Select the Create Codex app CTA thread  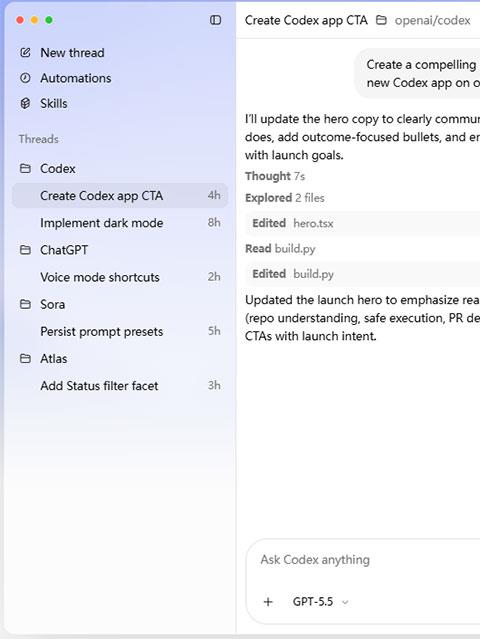(120, 196)
